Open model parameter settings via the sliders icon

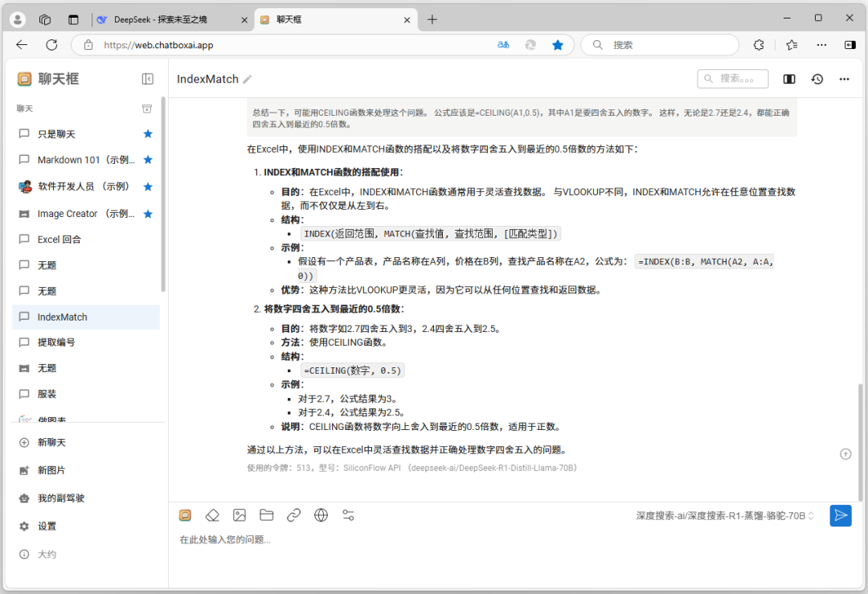pos(348,515)
